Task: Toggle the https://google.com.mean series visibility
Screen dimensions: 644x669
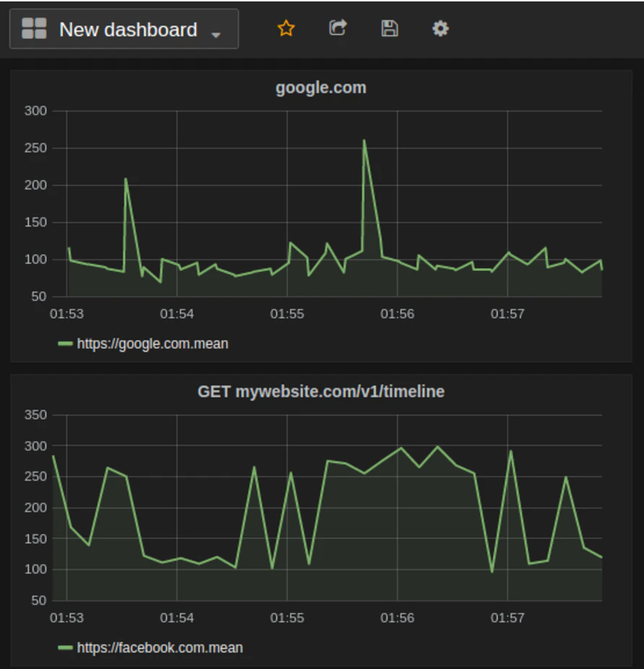Action: [x=152, y=344]
